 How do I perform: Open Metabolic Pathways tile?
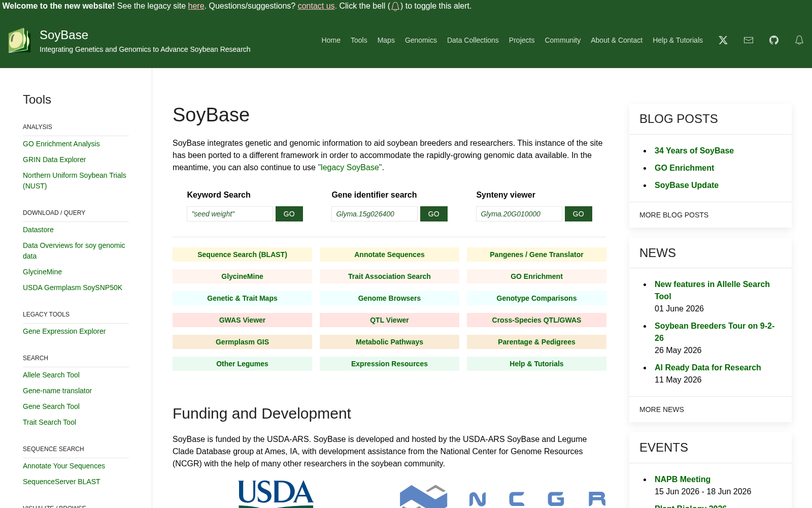tap(389, 342)
